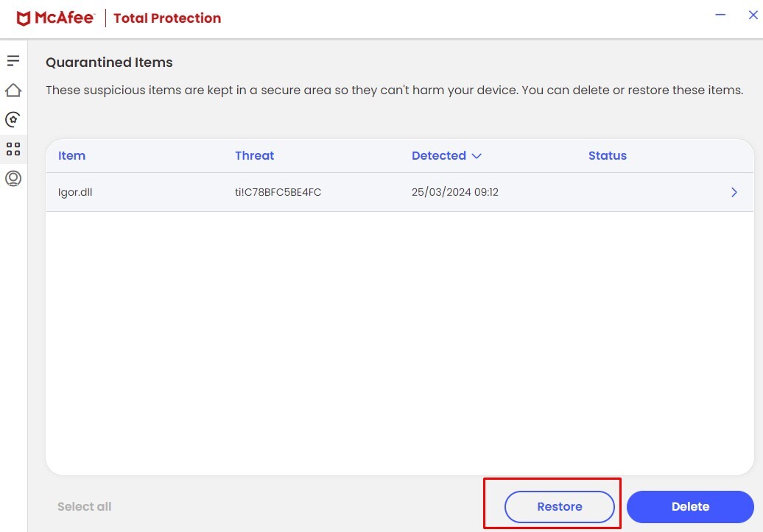Screen dimensions: 763x532
Task: Toggle the Detected sort arrow
Action: click(x=477, y=156)
